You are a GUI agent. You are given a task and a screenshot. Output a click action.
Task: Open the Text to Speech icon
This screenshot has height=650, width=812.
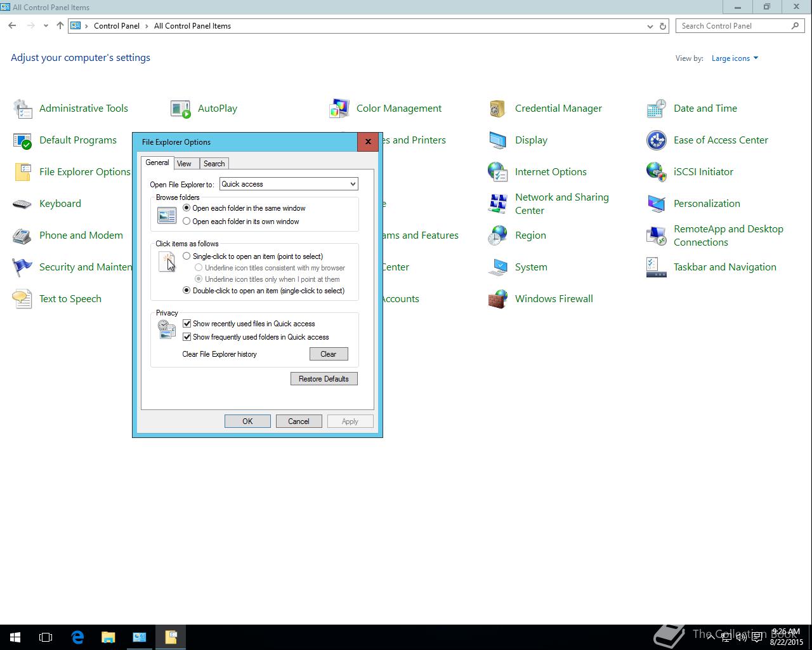pyautogui.click(x=23, y=299)
